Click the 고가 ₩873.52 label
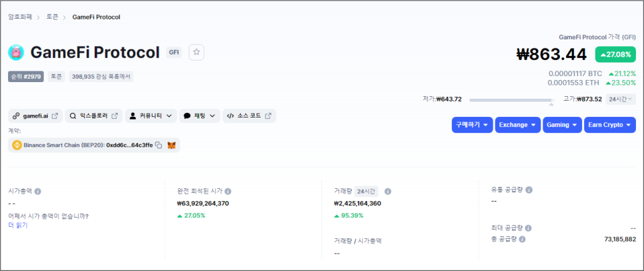The image size is (644, 271). (583, 99)
